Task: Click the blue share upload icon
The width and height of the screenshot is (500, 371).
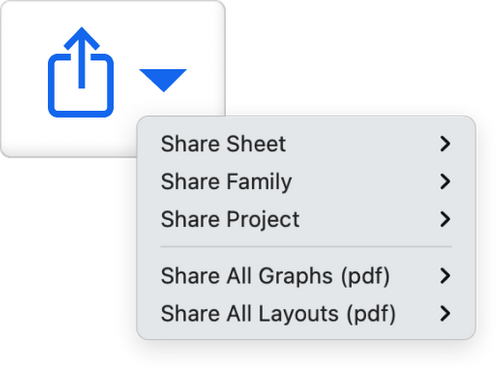Action: point(81,72)
